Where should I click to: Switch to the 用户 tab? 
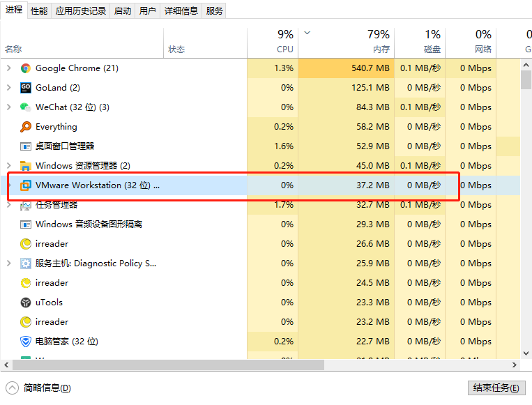click(x=148, y=11)
